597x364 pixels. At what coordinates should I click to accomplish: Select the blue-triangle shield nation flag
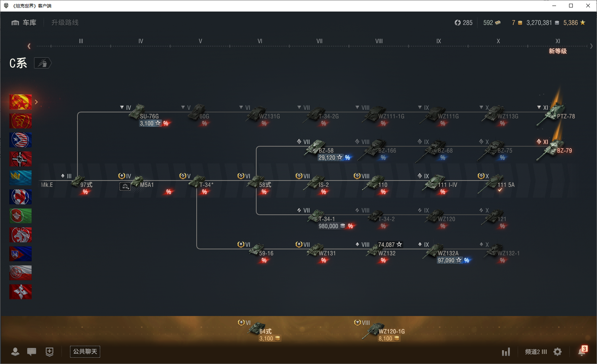click(20, 254)
